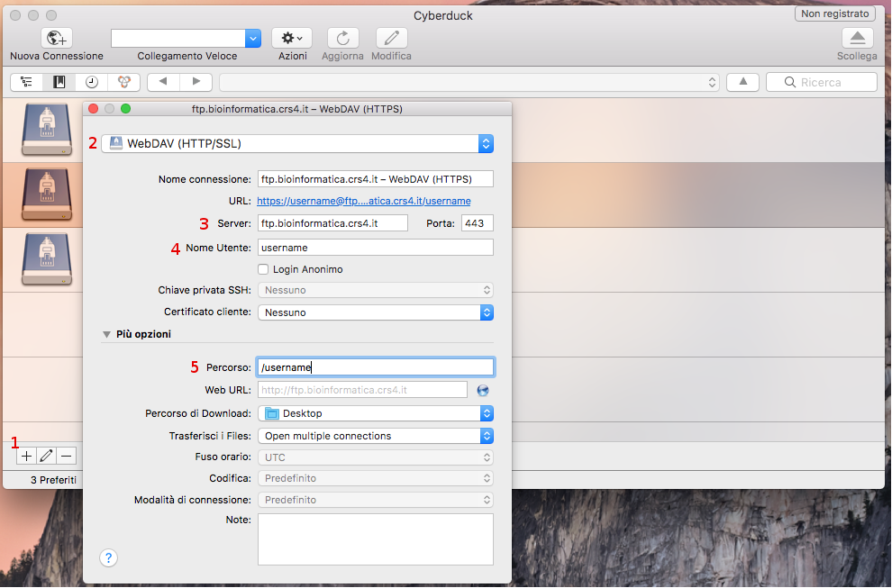Screen dimensions: 892x588
Task: Select the second bookmark drive icon
Action: pos(47,194)
